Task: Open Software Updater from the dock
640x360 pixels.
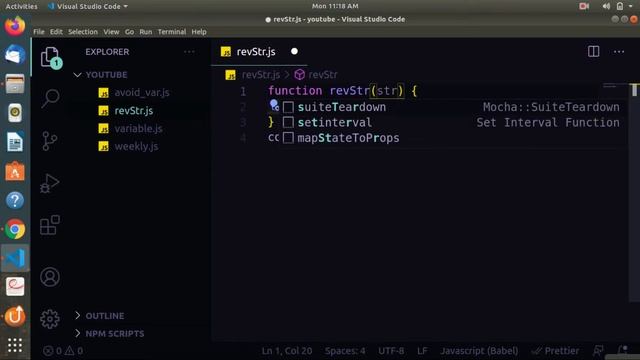Action: (x=15, y=316)
